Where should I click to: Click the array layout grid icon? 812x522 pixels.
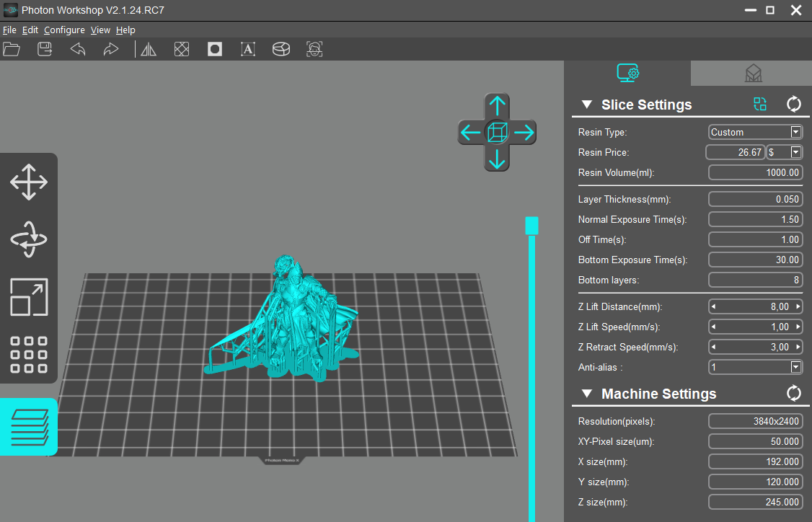[x=29, y=355]
